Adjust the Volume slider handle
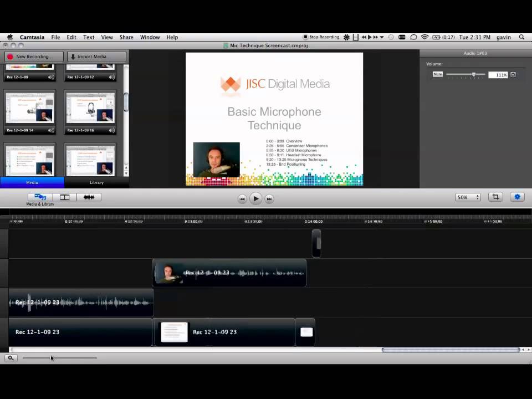Image resolution: width=532 pixels, height=399 pixels. (474, 74)
